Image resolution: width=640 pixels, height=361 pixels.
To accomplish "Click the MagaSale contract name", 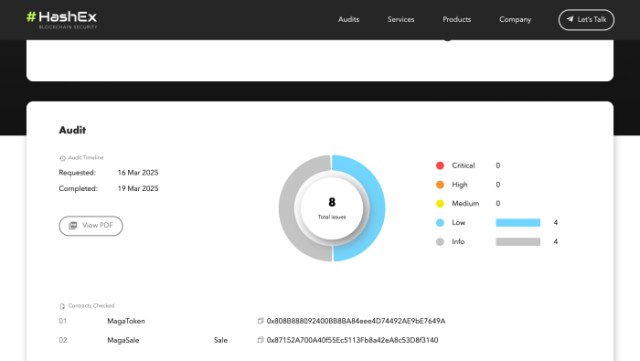I will [x=123, y=340].
